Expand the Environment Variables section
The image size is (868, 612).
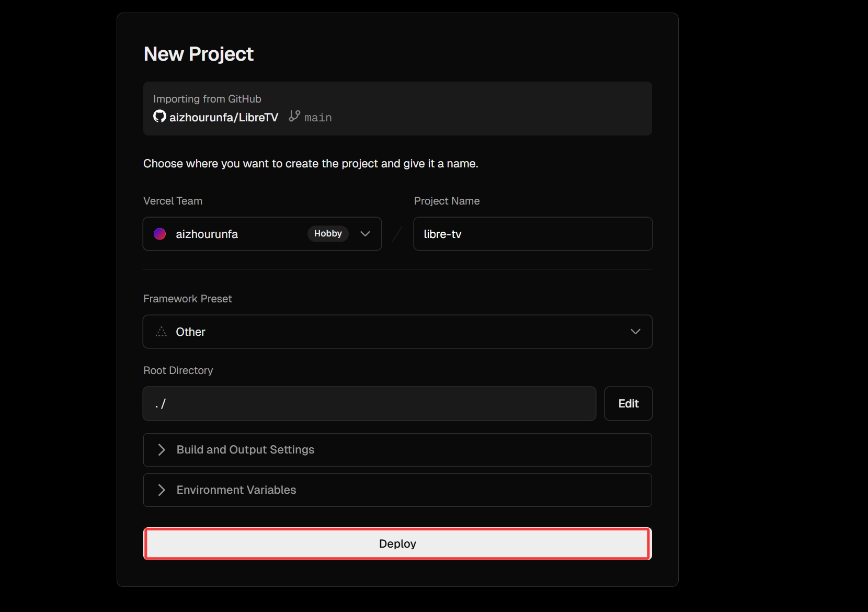click(x=397, y=490)
